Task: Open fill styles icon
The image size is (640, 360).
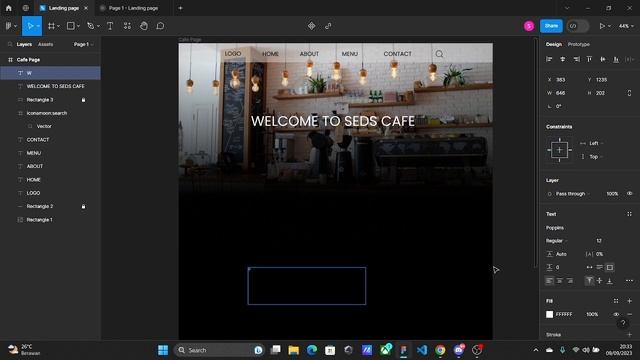Action: tap(616, 301)
